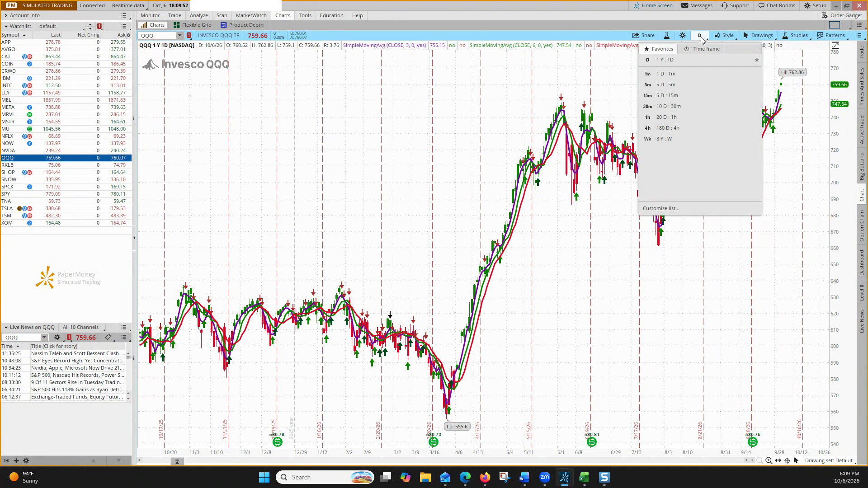Open the Share chart button
The image size is (868, 488).
[643, 35]
